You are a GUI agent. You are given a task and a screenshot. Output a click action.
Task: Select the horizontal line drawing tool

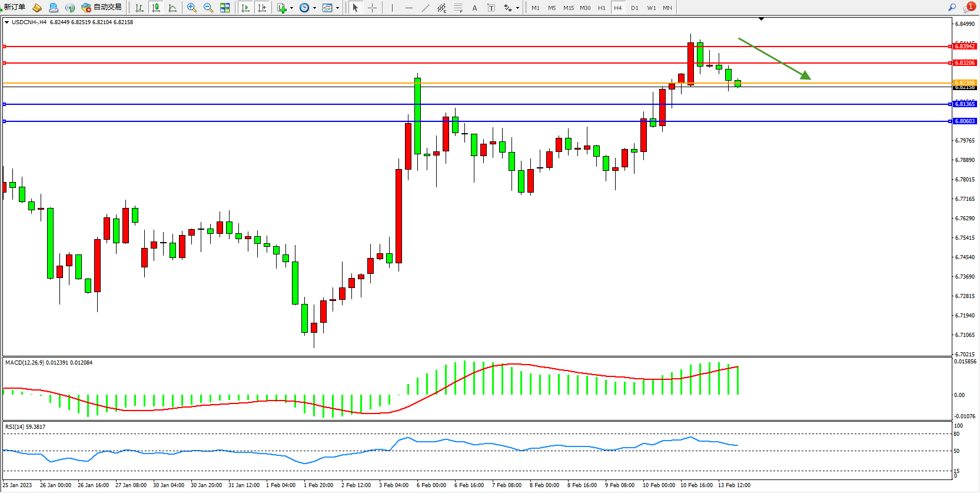point(409,8)
